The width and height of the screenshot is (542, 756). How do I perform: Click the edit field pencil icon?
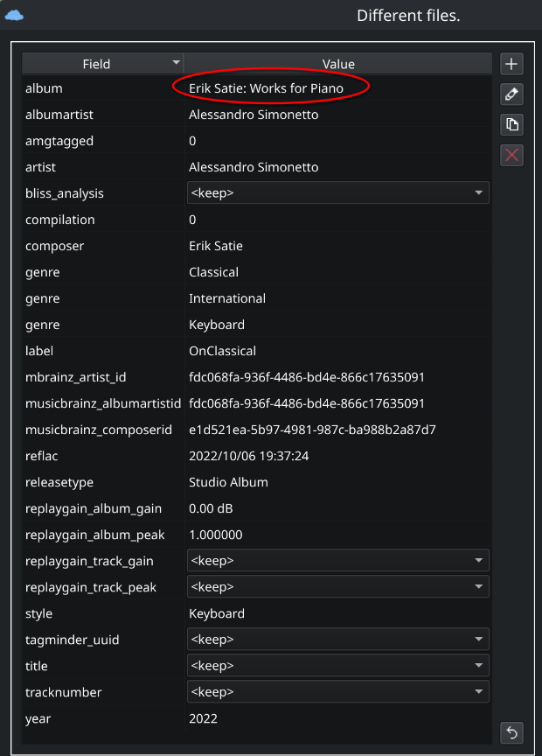coord(511,94)
